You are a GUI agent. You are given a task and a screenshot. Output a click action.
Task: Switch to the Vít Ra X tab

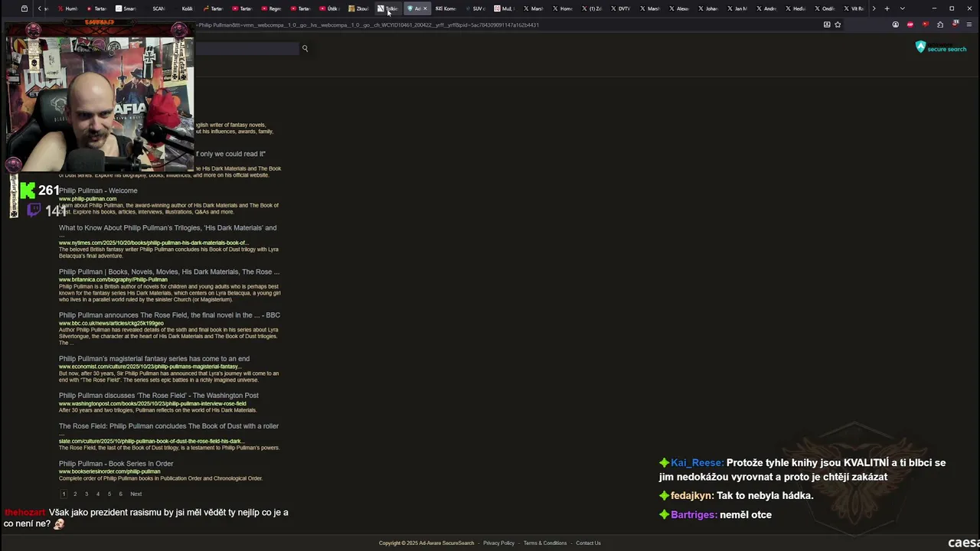tap(853, 8)
